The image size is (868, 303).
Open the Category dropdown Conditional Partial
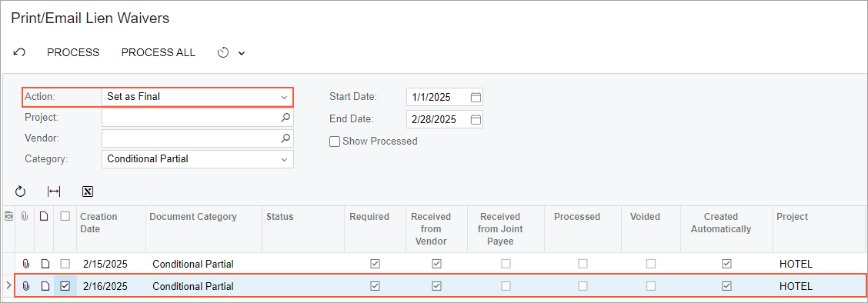point(198,159)
